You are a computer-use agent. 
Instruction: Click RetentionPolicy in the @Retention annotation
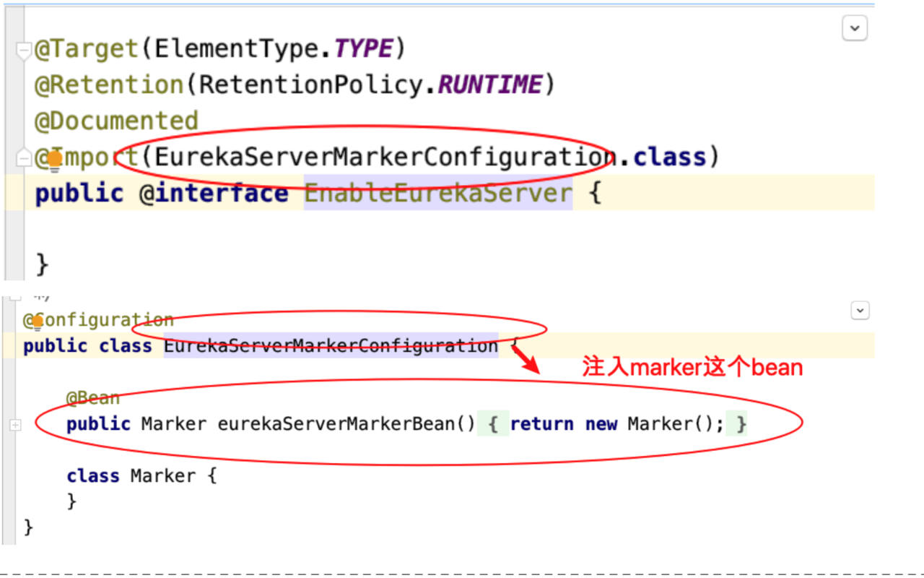pyautogui.click(x=308, y=85)
